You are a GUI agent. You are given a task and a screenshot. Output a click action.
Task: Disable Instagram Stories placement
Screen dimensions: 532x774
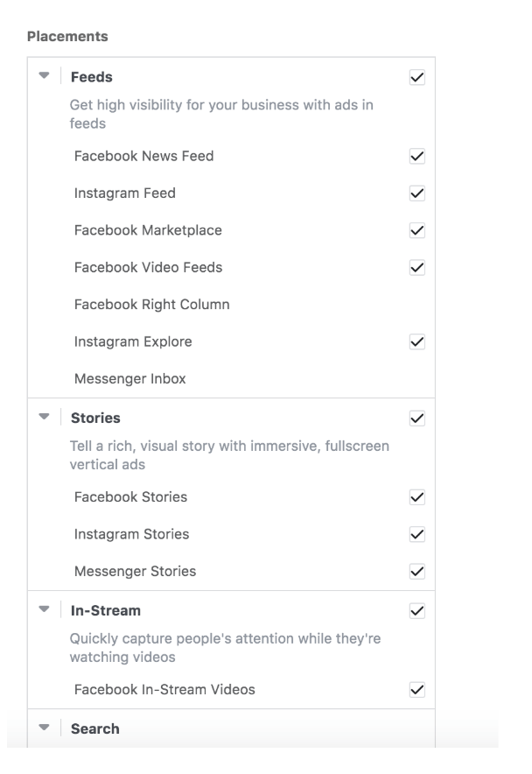click(x=416, y=534)
